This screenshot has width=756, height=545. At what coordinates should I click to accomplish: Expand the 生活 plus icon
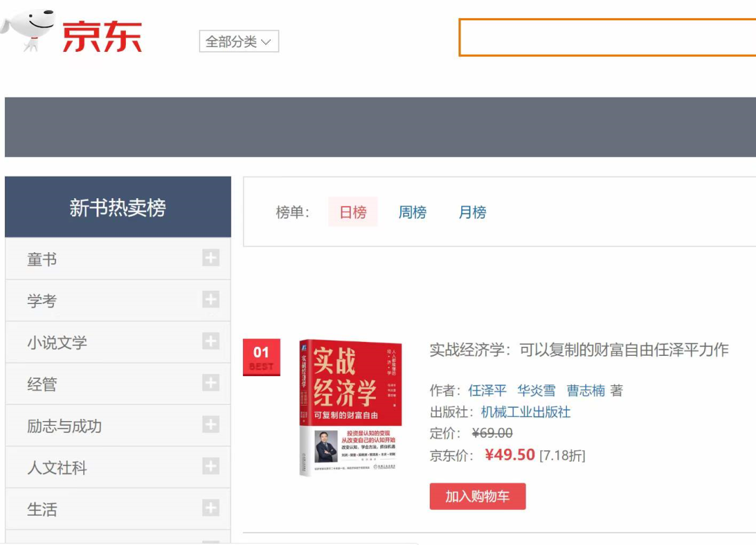click(211, 508)
